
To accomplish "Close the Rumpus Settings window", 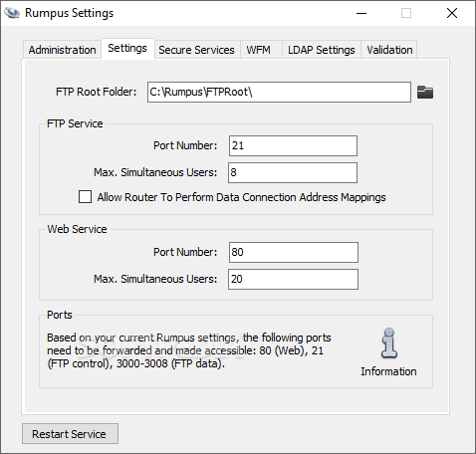I will (452, 13).
